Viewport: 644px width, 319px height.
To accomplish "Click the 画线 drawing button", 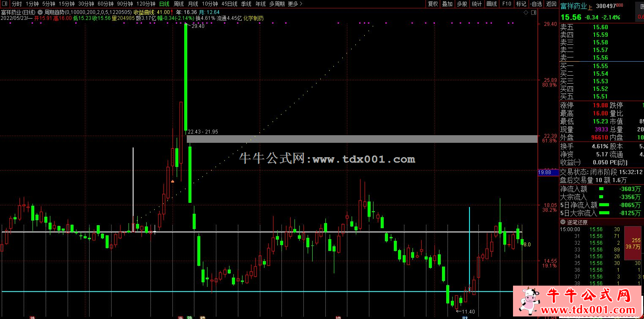I will tap(491, 4).
